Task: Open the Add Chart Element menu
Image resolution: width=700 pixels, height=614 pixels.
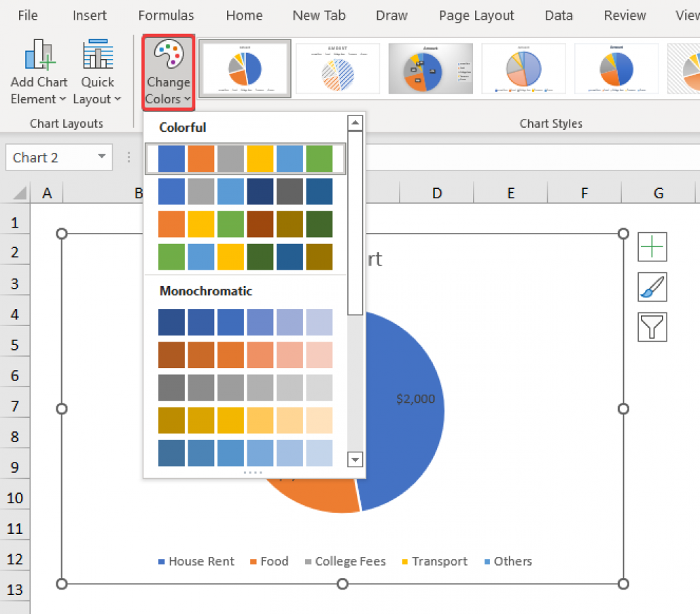Action: [x=38, y=71]
